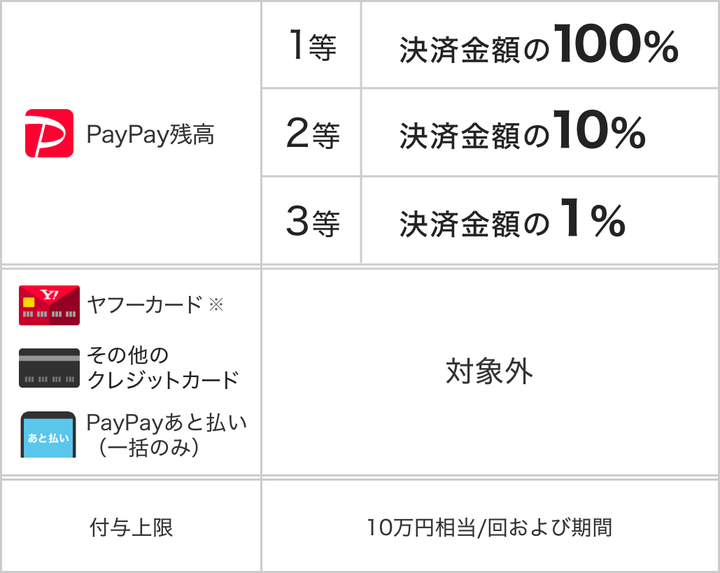
Task: Click the ※ note mark beside ヤフーカード
Action: pyautogui.click(x=215, y=305)
